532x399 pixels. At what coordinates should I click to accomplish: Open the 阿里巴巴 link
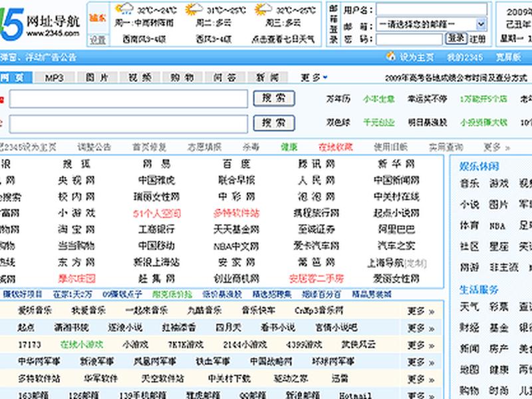click(396, 229)
